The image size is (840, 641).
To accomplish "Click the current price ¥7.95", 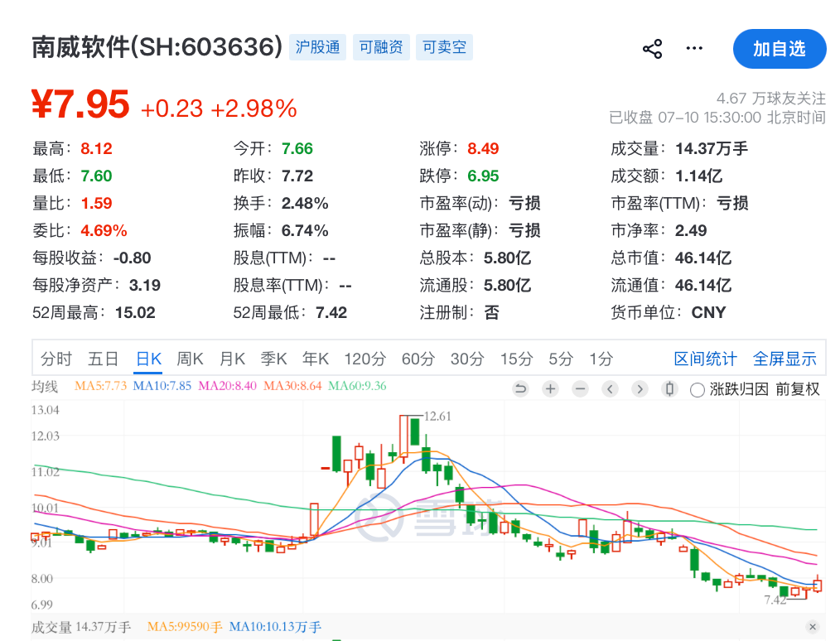I will coord(80,104).
